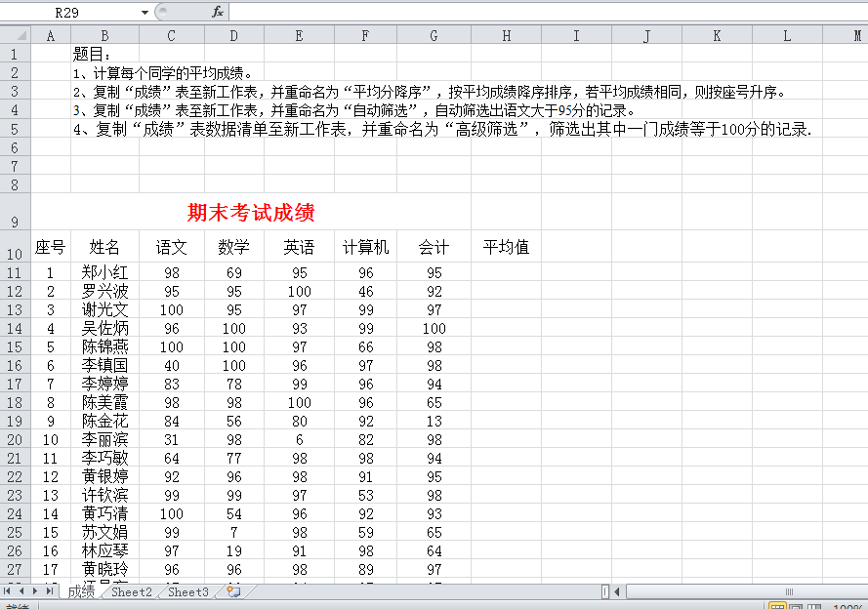Select the name cell 李镇国
868x609 pixels.
[104, 365]
